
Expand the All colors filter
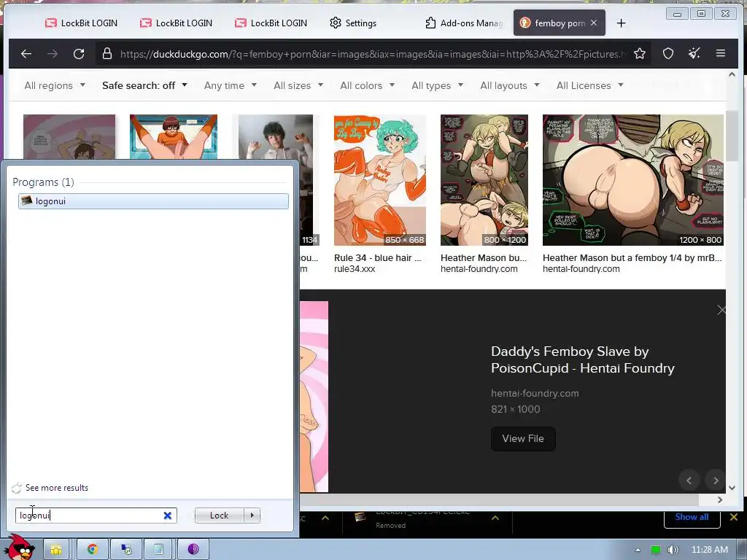click(x=368, y=86)
